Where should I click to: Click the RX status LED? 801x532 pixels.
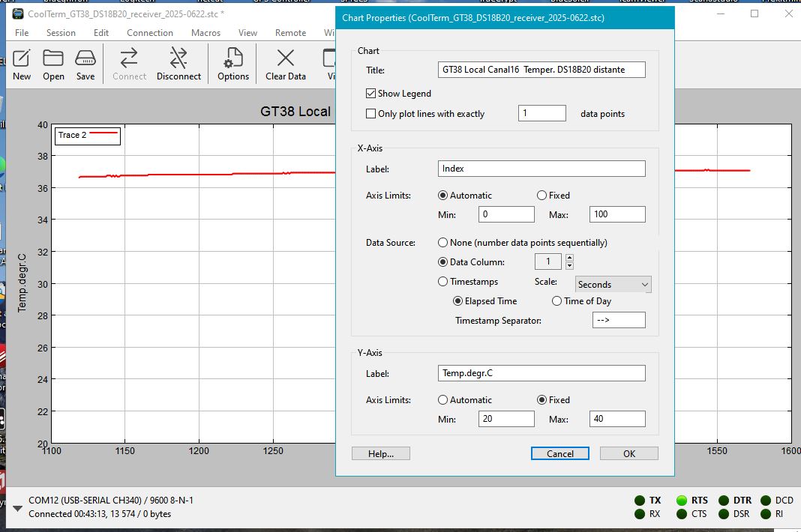coord(640,514)
